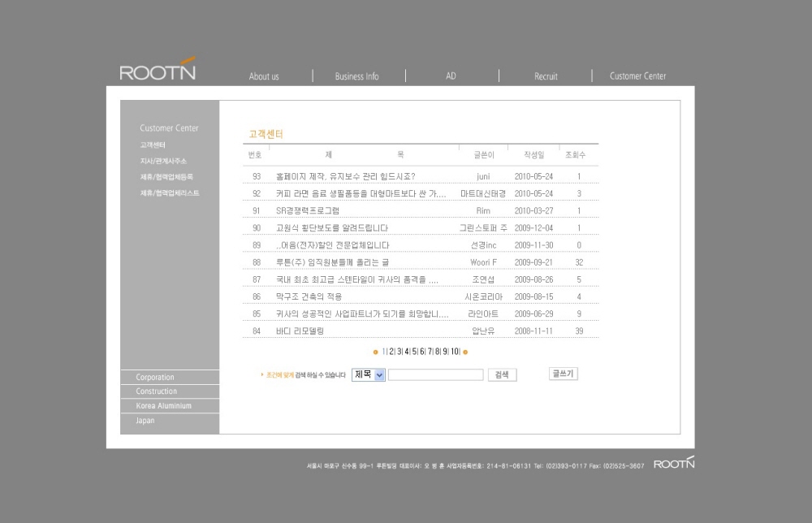Open the 바디 리모델링 post

click(300, 331)
